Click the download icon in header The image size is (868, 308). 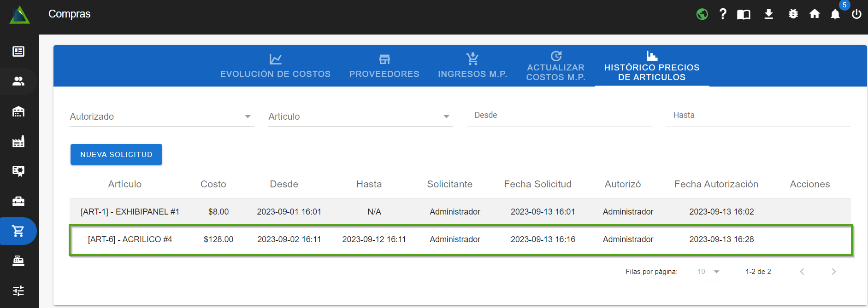[x=768, y=14]
